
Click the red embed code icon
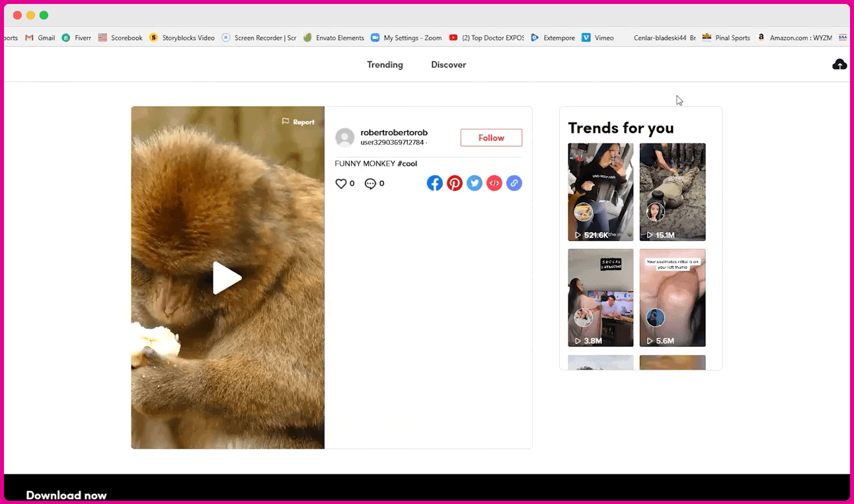click(494, 183)
